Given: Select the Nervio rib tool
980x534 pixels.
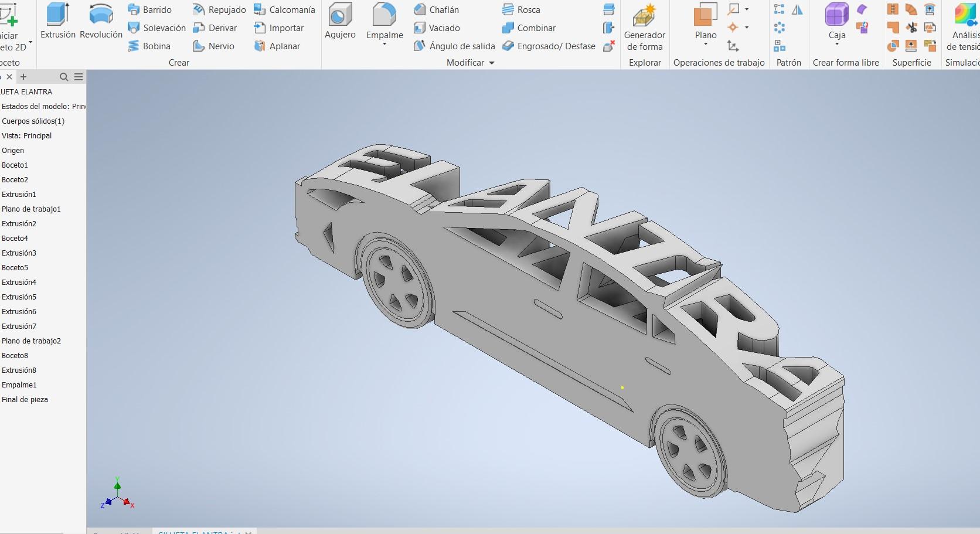Looking at the screenshot, I should click(213, 46).
